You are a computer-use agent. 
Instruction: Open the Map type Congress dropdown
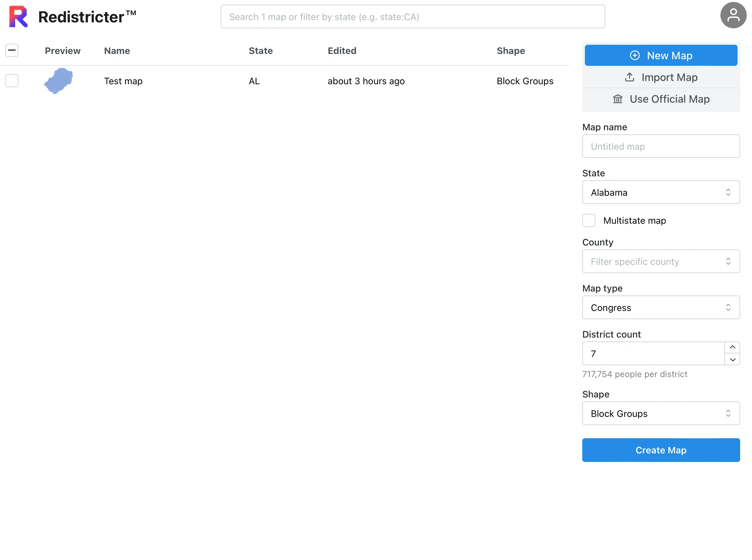tap(661, 307)
